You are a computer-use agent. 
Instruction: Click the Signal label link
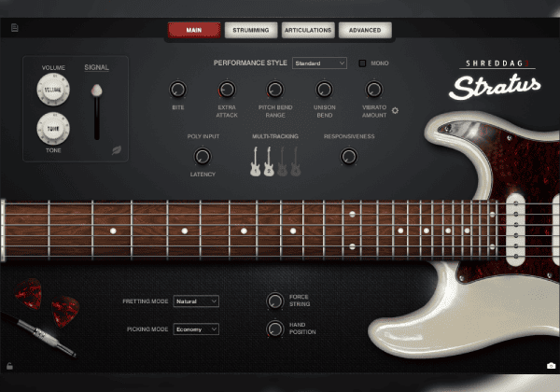pyautogui.click(x=96, y=67)
